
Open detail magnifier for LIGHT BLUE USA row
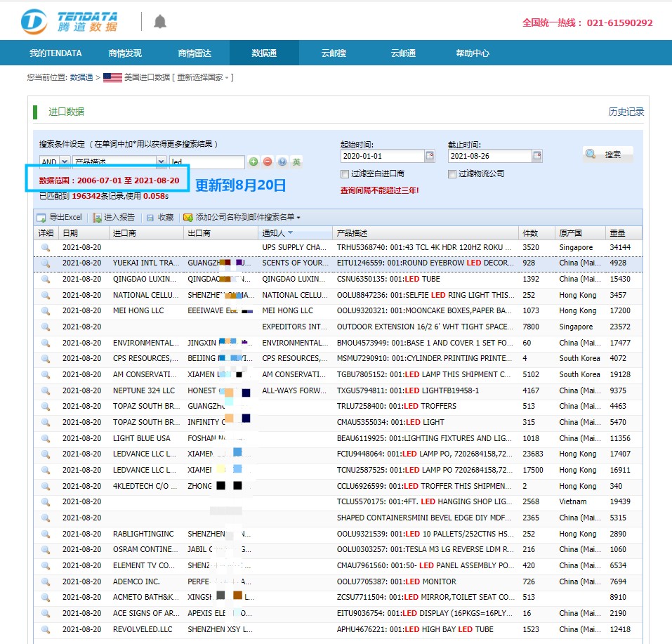(x=46, y=439)
